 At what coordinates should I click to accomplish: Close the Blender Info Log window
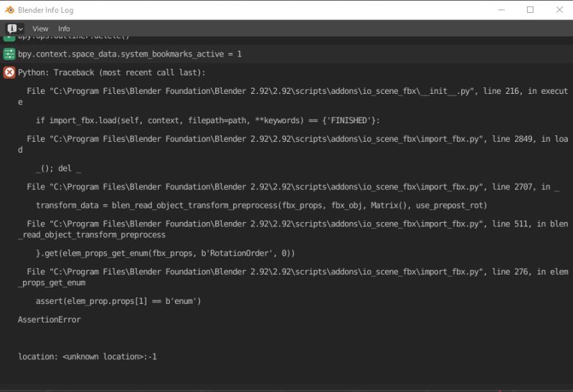pyautogui.click(x=559, y=10)
